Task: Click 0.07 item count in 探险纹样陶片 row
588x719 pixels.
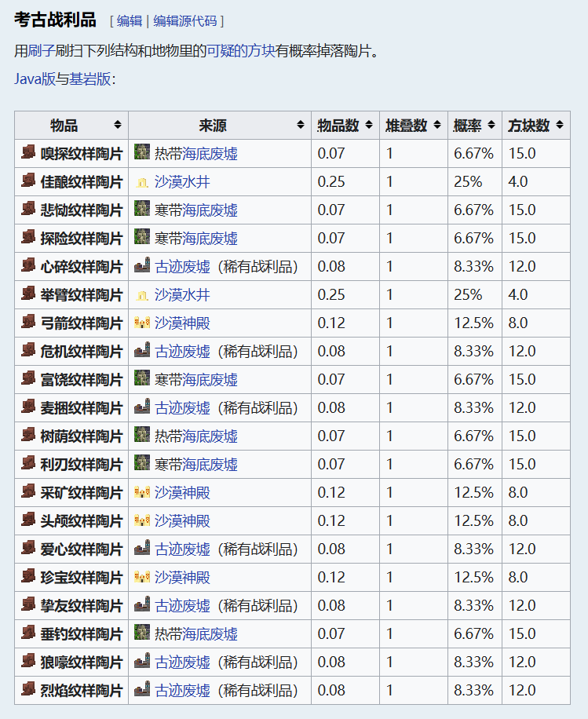Action: tap(331, 238)
